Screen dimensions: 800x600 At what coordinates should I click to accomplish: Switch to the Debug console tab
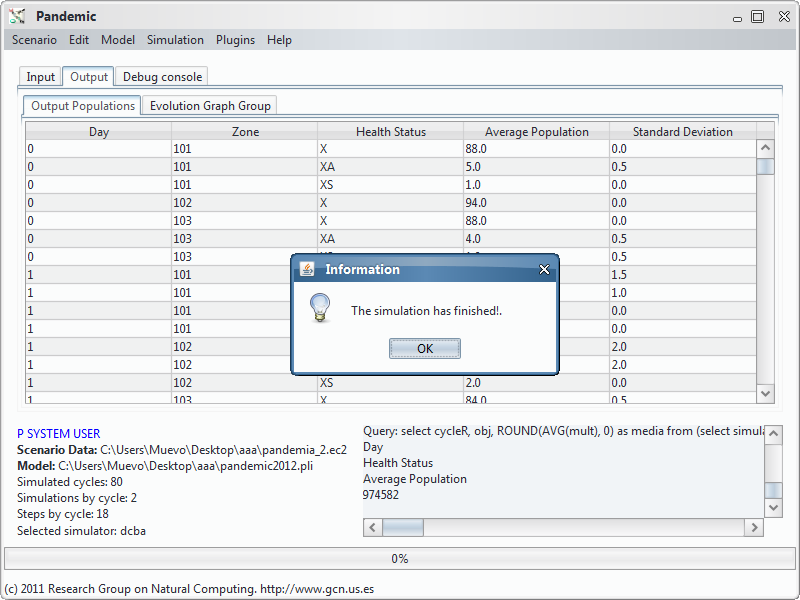[162, 77]
